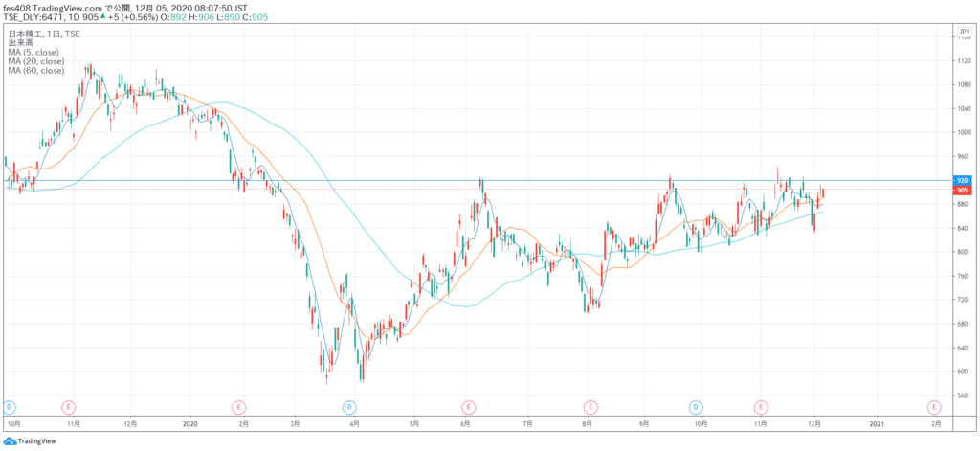This screenshot has height=451, width=980.
Task: Click the 600 price axis label
Action: 963,372
